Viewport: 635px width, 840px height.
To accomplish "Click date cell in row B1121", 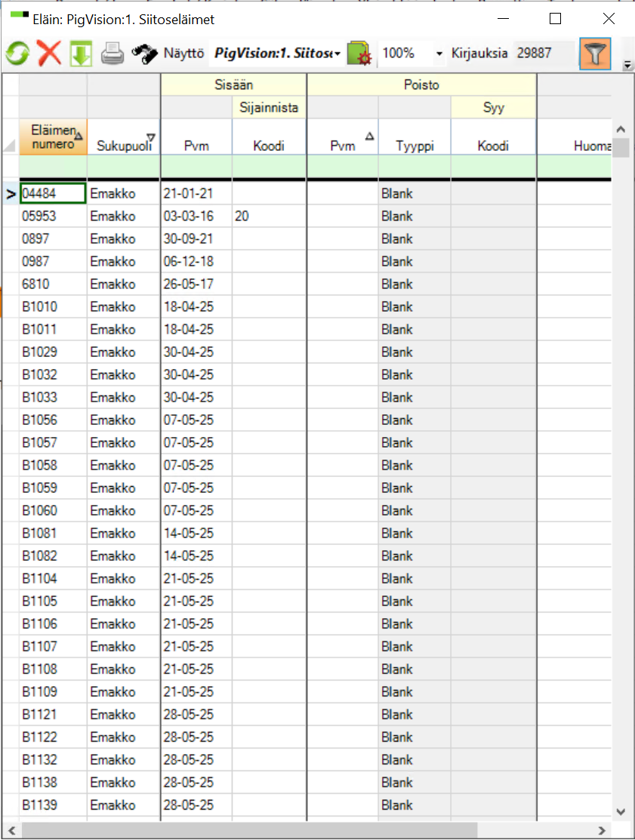I will (x=196, y=714).
